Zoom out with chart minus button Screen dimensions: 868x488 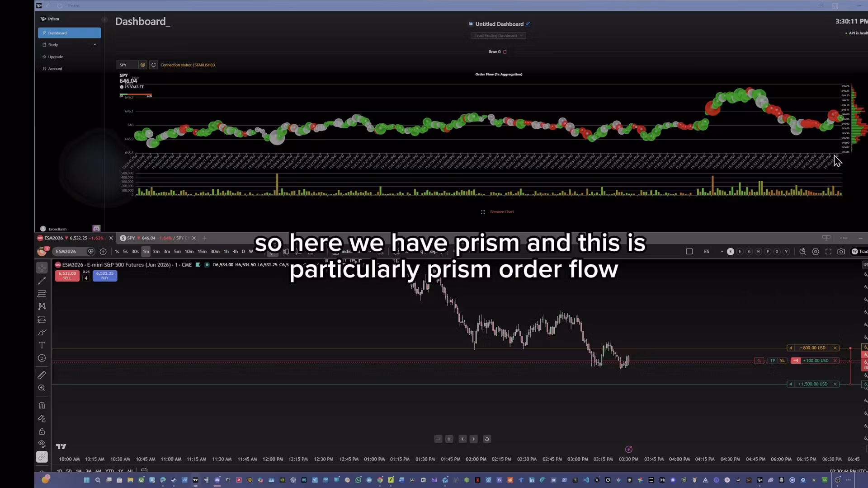point(438,439)
